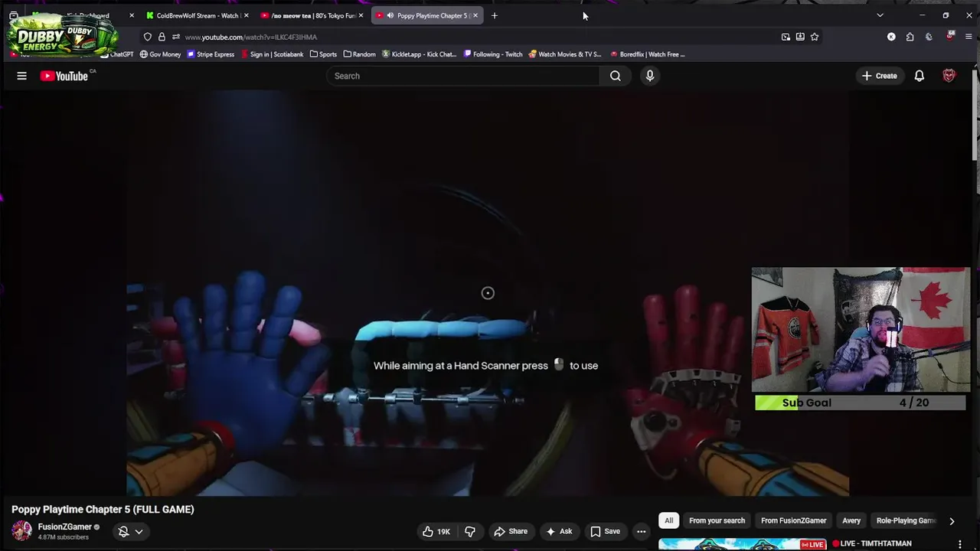Open options for the TIMTHTATMAN live video
980x551 pixels.
coord(960,545)
